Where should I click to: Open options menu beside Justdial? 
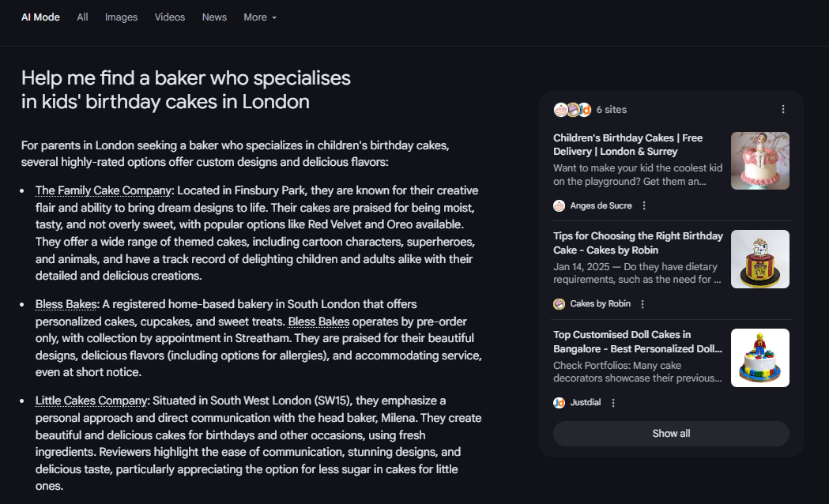point(613,403)
